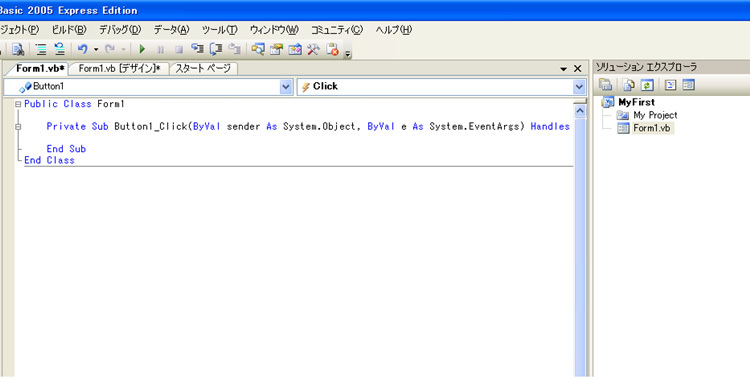Click the Refresh icon in Solution Explorer
750x379 pixels.
pyautogui.click(x=647, y=85)
